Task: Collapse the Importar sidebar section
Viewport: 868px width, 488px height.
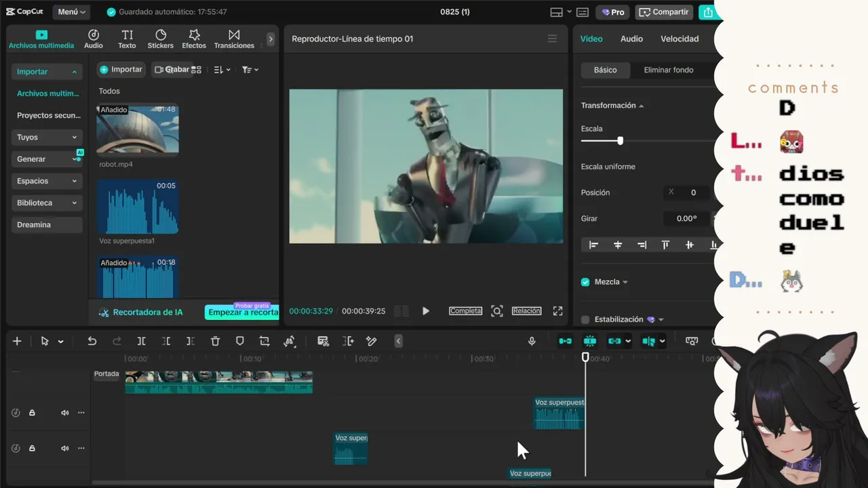Action: [47, 72]
